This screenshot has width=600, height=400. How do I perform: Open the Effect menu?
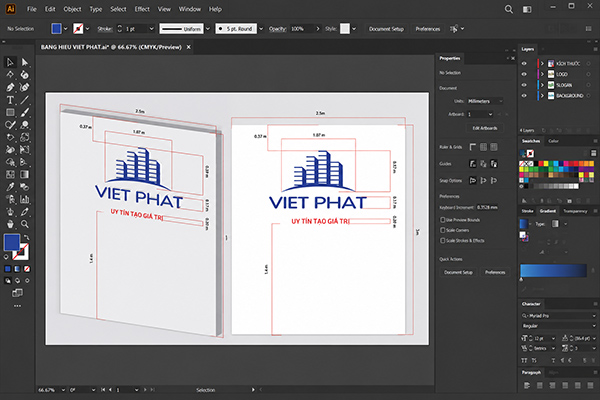(x=142, y=9)
